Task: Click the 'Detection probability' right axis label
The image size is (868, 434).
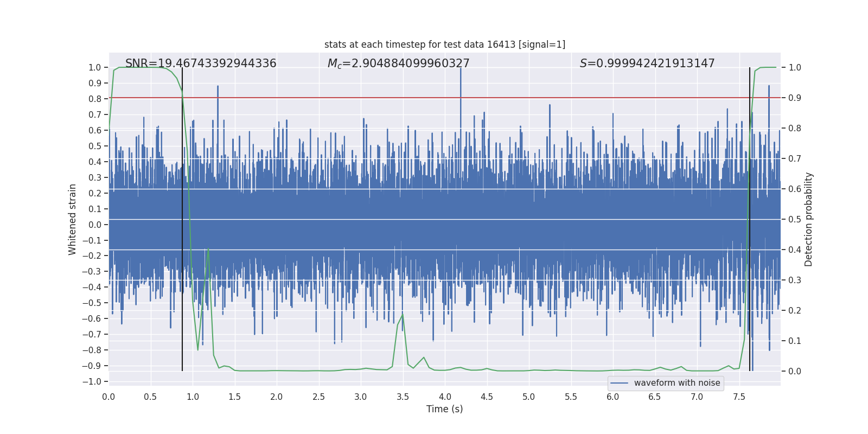Action: pos(808,219)
